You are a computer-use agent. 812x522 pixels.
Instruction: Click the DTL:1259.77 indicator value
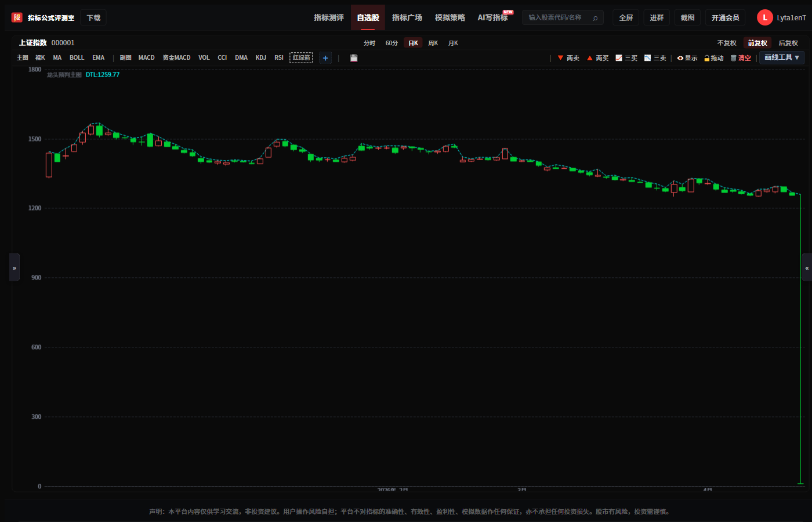103,75
